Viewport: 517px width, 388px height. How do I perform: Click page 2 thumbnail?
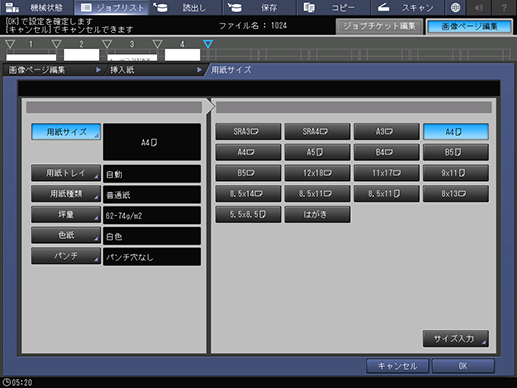point(81,55)
